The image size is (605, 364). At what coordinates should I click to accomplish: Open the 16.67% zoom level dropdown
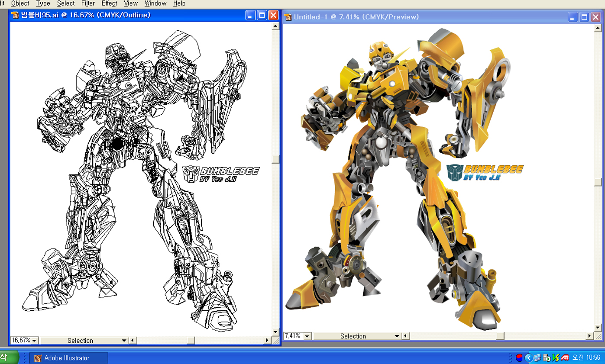pyautogui.click(x=34, y=341)
